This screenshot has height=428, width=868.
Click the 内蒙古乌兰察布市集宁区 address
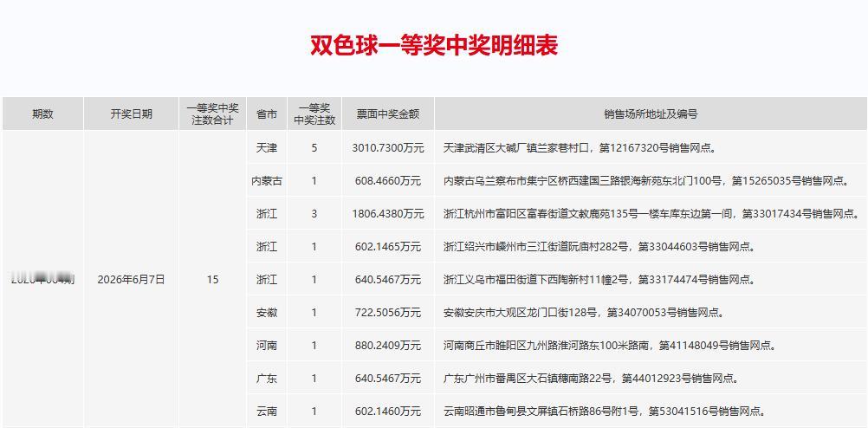(x=646, y=181)
